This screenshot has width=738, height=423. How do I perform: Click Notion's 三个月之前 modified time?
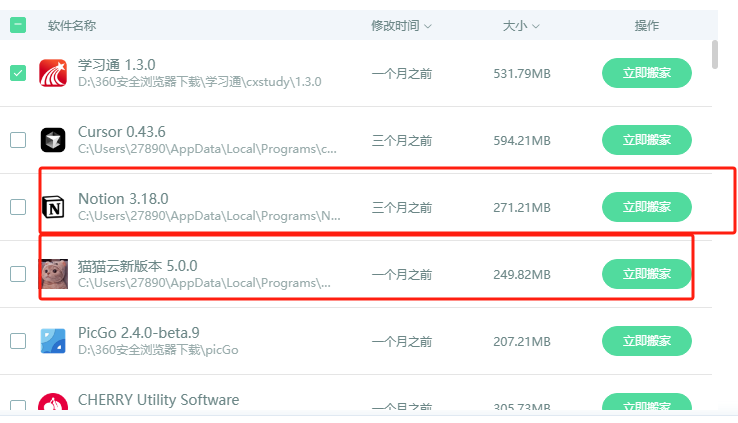(402, 208)
